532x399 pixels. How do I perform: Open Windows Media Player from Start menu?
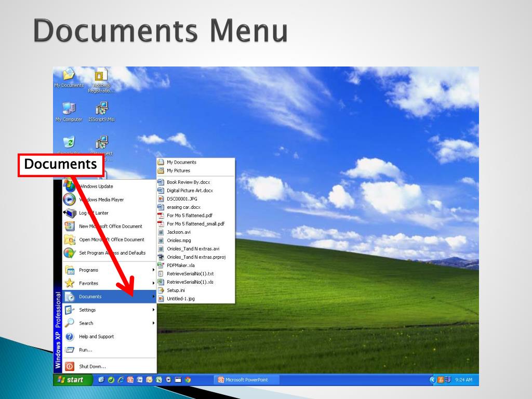pyautogui.click(x=109, y=199)
